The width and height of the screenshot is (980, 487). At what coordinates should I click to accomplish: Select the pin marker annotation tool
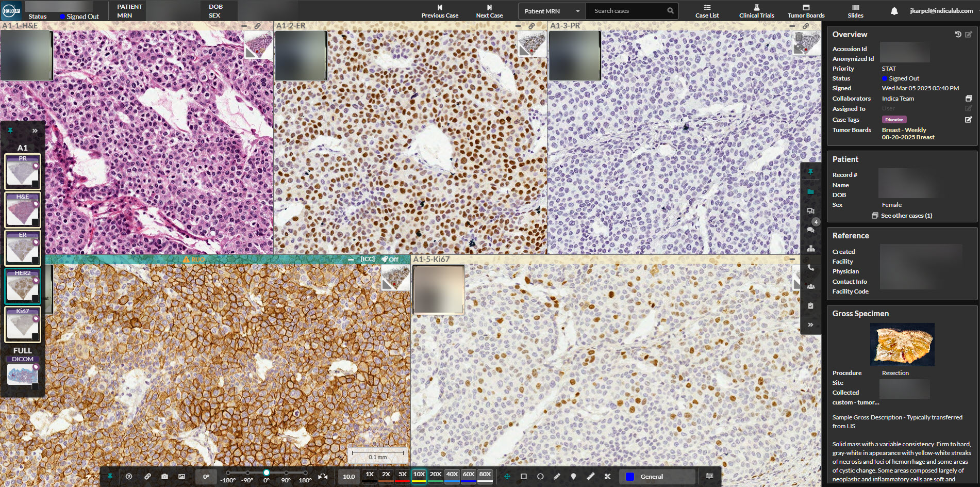pos(573,477)
